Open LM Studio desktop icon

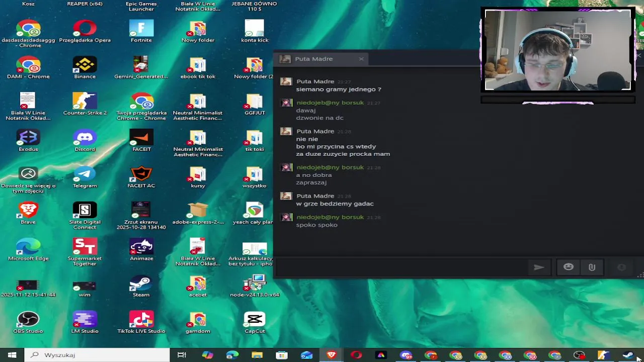point(85,322)
